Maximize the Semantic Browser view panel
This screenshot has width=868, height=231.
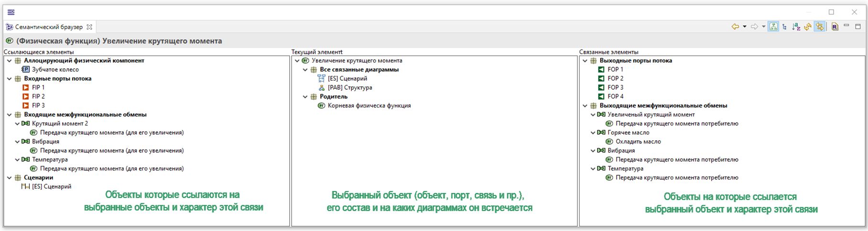[858, 26]
